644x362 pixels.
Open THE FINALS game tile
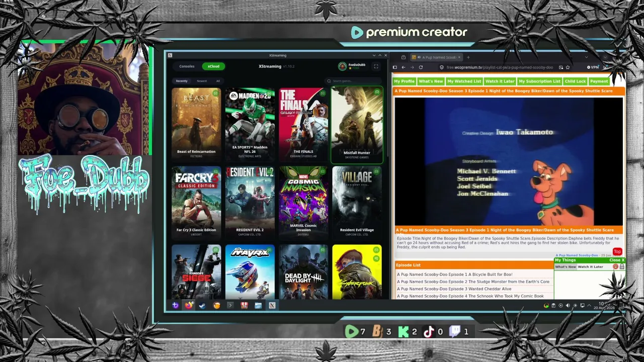click(x=303, y=124)
